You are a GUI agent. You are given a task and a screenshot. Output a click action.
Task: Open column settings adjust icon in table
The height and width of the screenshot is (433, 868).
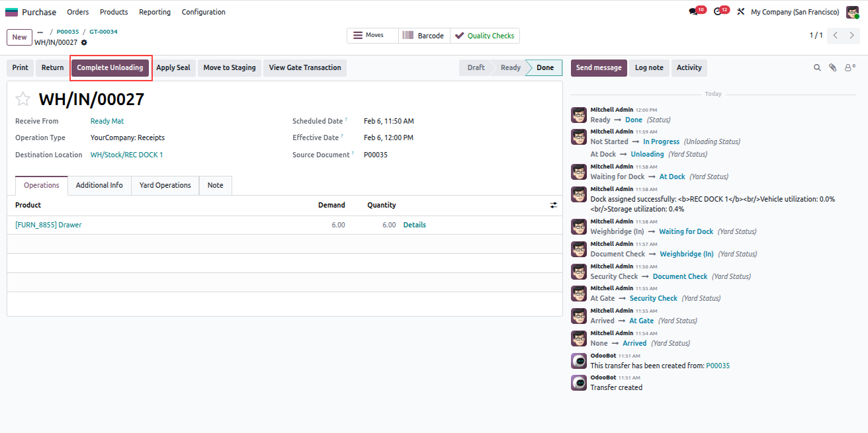554,205
